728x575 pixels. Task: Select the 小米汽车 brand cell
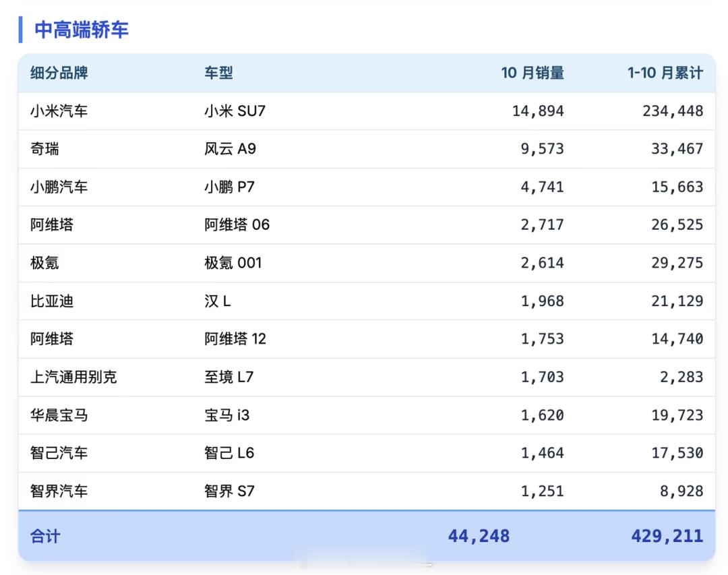[x=59, y=111]
